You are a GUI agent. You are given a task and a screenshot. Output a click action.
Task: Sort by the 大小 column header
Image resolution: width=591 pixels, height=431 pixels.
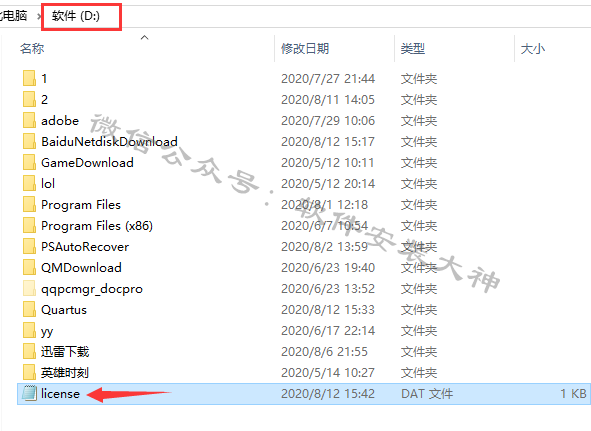point(533,49)
